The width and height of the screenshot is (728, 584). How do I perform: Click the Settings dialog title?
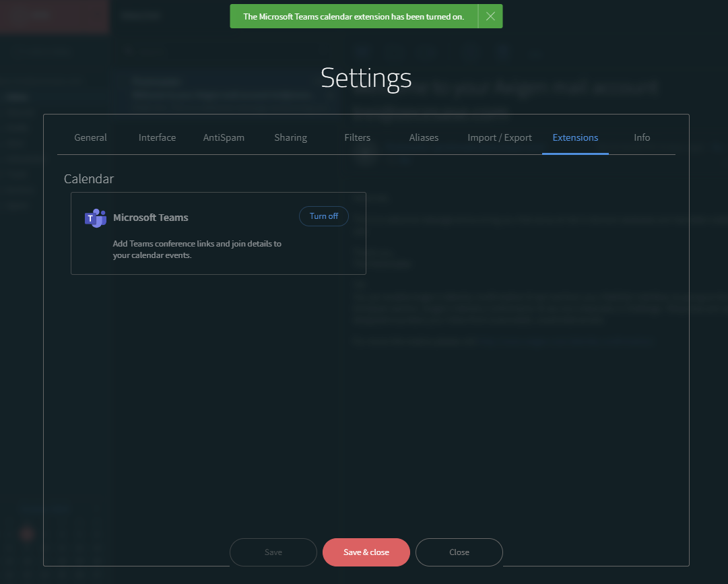366,78
